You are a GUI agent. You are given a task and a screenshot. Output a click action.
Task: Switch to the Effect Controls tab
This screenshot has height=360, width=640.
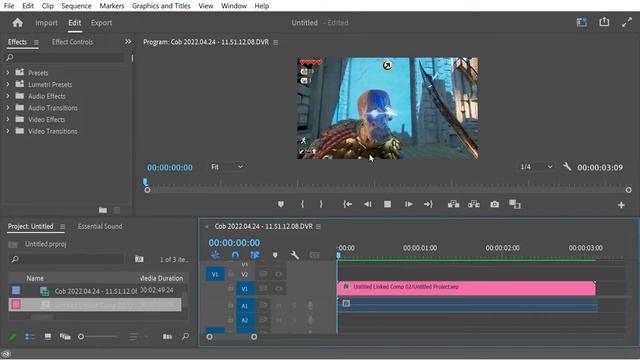pyautogui.click(x=72, y=42)
